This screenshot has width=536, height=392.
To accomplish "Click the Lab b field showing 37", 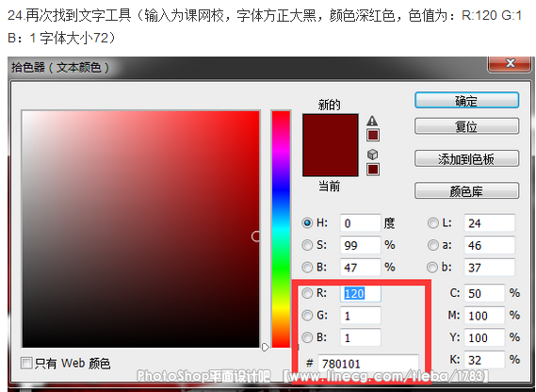I will tap(490, 268).
